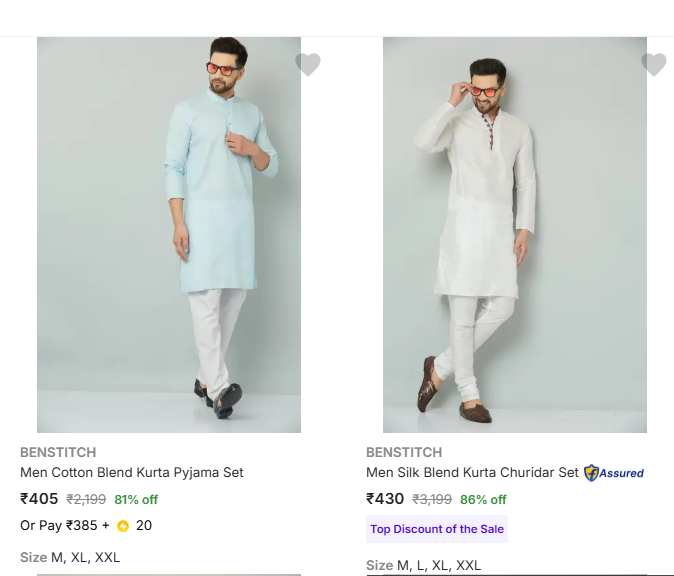
Task: Click the struck-through ₹2,199 original price
Action: coord(86,500)
